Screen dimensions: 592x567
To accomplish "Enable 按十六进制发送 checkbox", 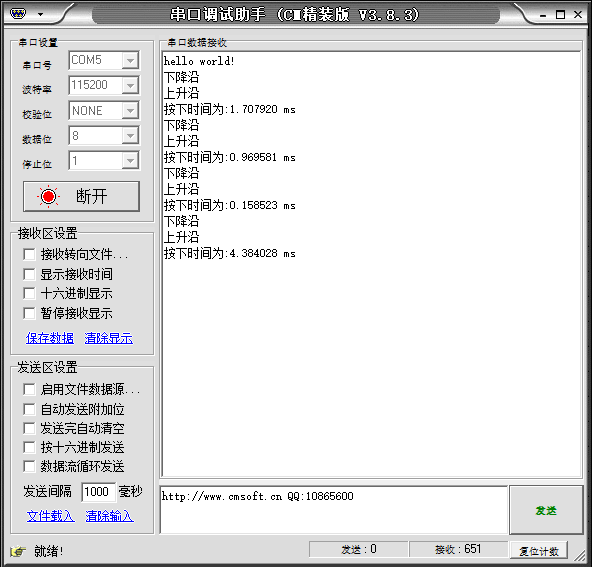I will point(29,447).
